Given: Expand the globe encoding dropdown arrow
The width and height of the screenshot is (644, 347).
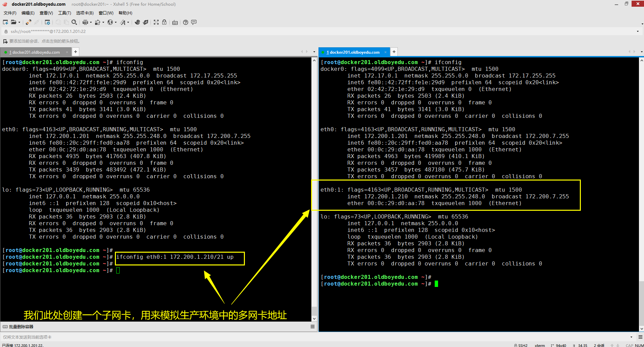Looking at the screenshot, I should coord(116,22).
